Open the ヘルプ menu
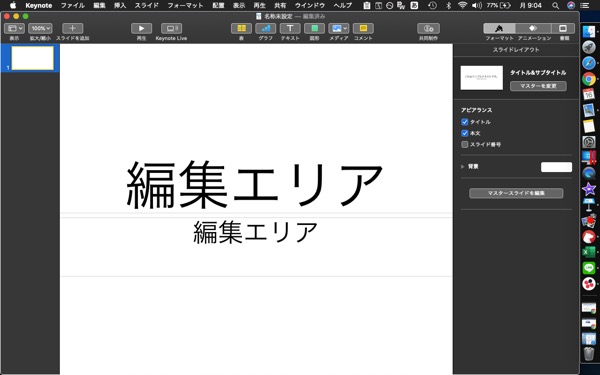The height and width of the screenshot is (375, 600). click(342, 5)
